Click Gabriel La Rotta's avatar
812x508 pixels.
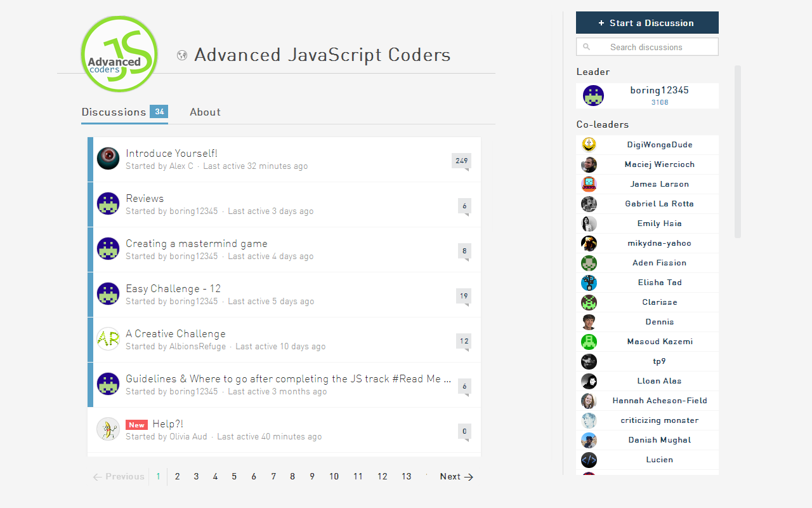(589, 204)
